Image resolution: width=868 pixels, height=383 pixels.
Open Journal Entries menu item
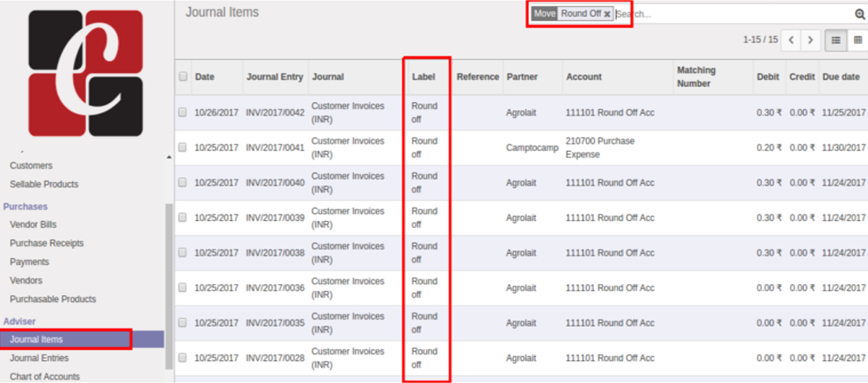coord(40,358)
